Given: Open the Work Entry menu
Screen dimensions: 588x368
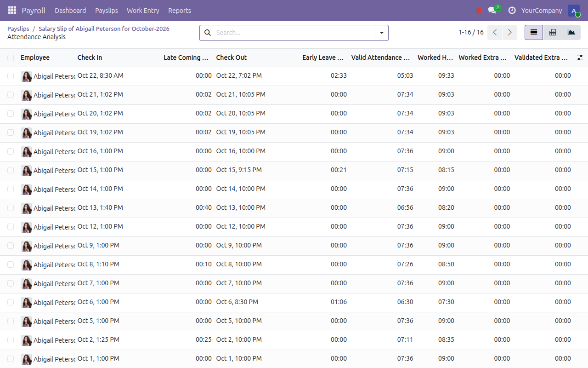Looking at the screenshot, I should 143,11.
